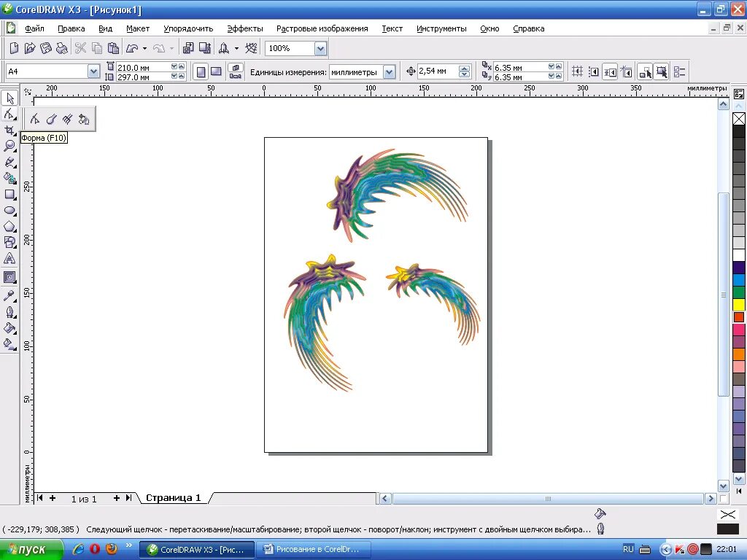This screenshot has height=560, width=747.
Task: Select the Interactive Blend tool
Action: point(9,277)
